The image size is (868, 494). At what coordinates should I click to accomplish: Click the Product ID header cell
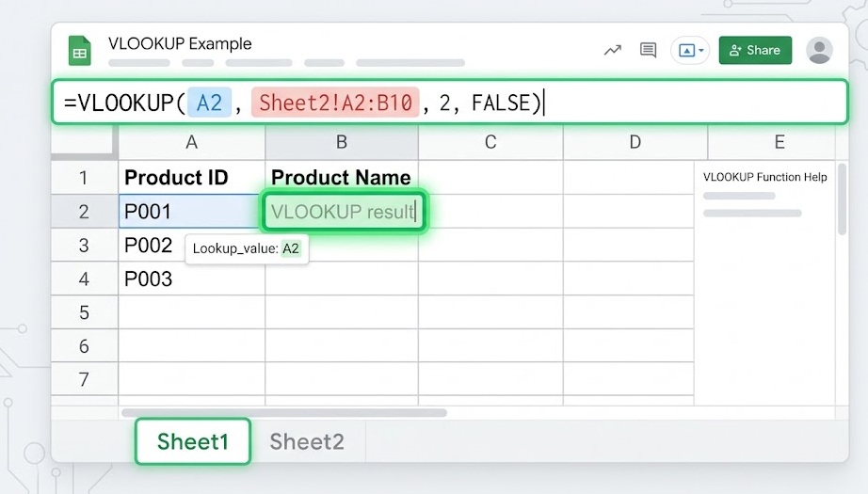pos(191,178)
